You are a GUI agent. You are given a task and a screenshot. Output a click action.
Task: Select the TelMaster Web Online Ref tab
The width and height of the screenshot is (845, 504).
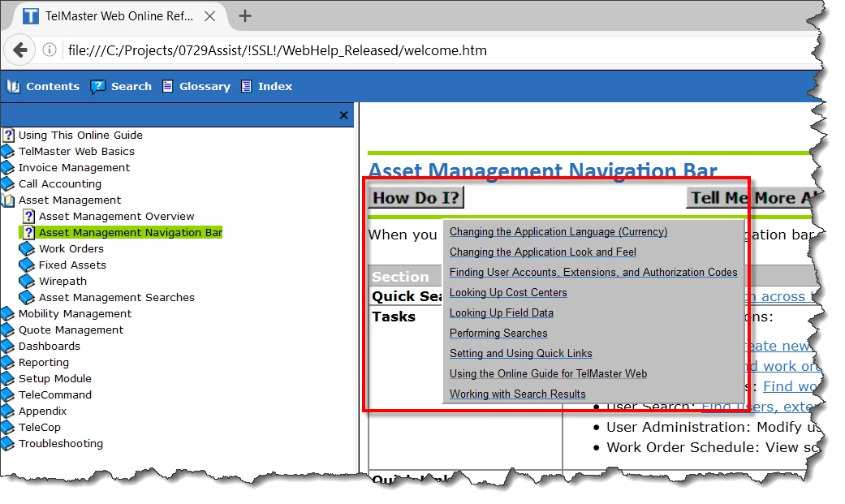[x=119, y=16]
